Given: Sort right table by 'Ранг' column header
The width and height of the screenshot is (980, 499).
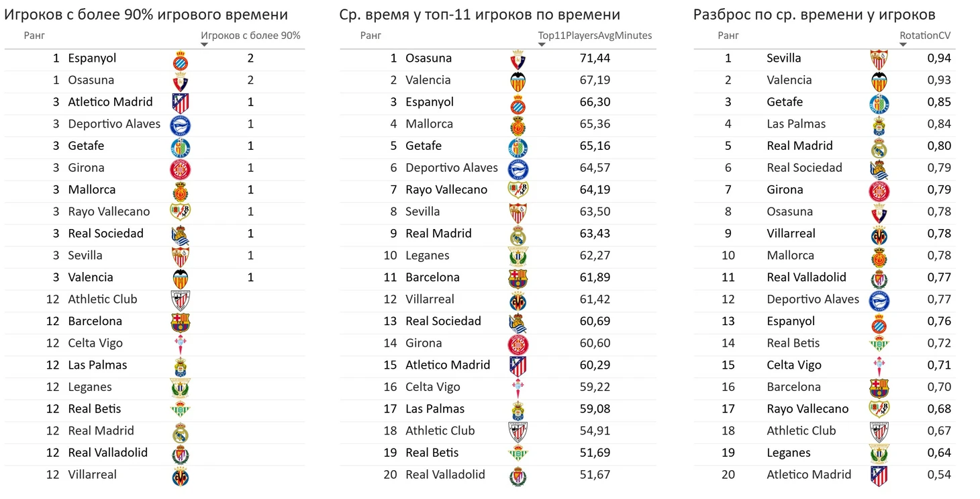Looking at the screenshot, I should (728, 36).
